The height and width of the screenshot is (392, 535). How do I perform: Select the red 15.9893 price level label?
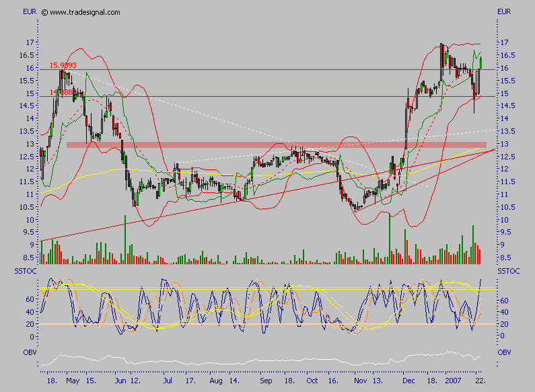63,65
